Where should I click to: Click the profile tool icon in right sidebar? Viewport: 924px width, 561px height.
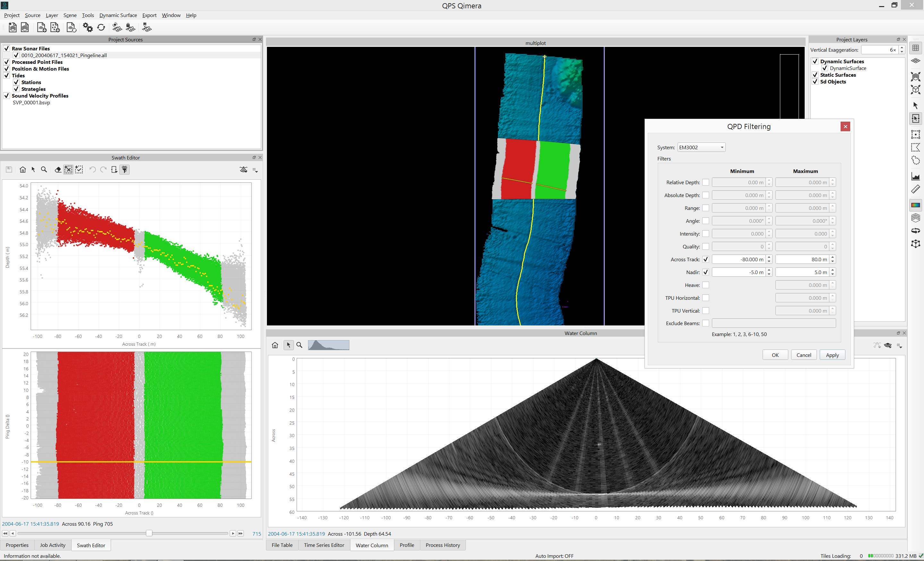(x=915, y=176)
